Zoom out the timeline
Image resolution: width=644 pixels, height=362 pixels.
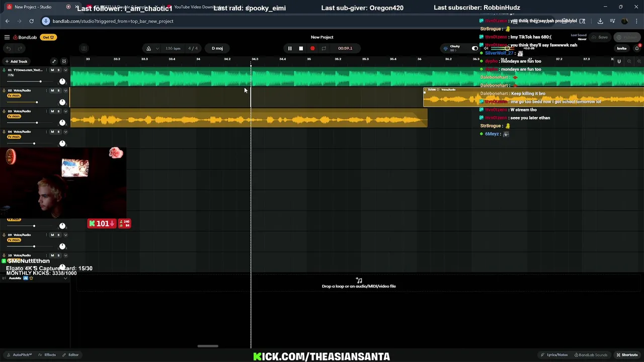coord(629,61)
